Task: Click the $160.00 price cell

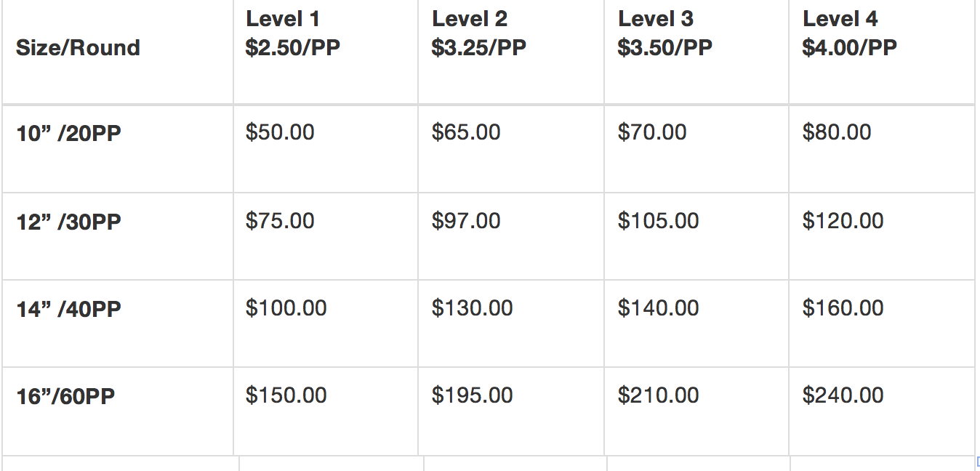Action: [843, 307]
